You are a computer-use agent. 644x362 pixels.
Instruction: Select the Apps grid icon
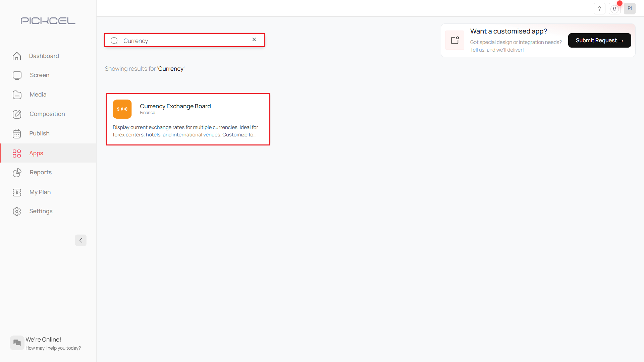[x=17, y=153]
